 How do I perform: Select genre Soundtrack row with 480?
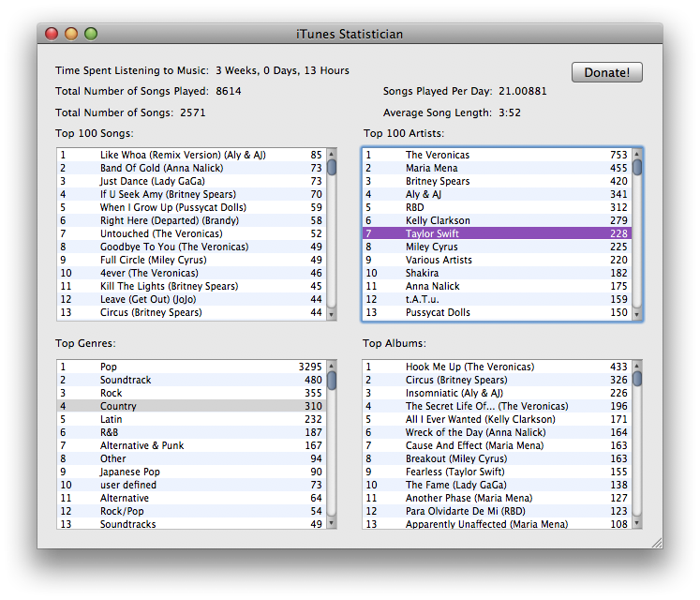(x=192, y=380)
